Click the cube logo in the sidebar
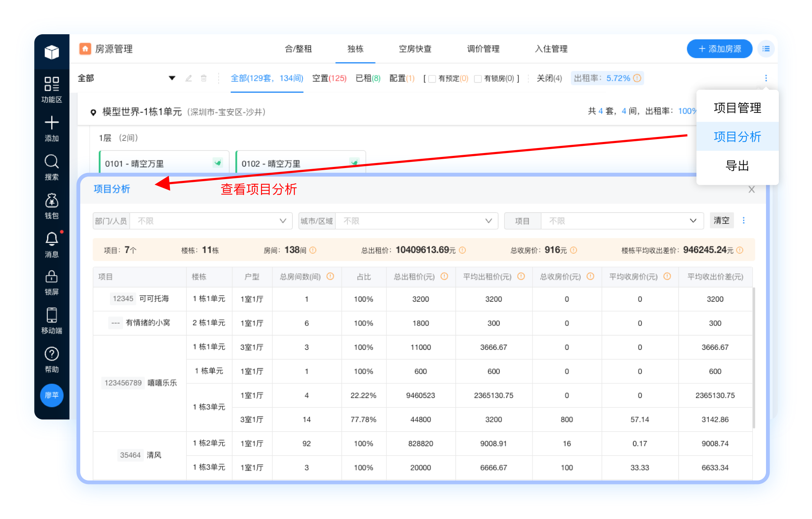Screen dimensions: 812x519 click(x=52, y=52)
